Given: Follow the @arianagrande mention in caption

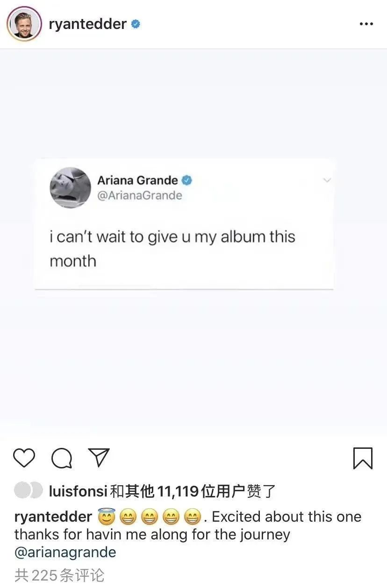Looking at the screenshot, I should [x=65, y=552].
